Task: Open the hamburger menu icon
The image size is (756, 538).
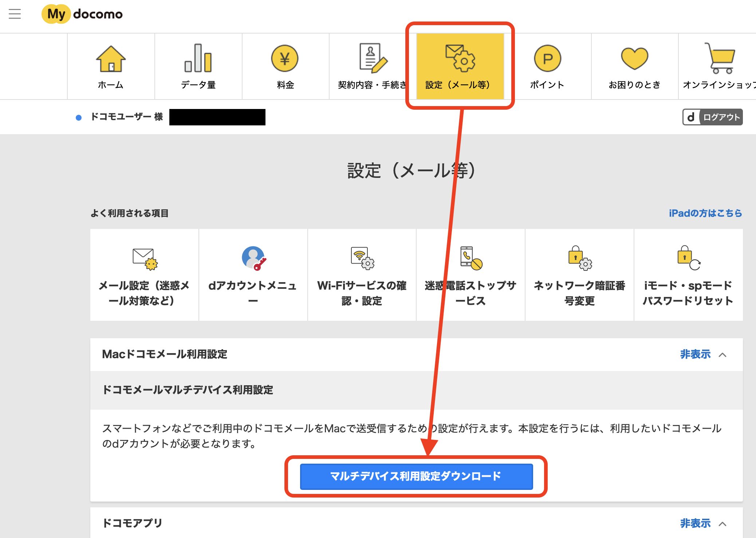Action: click(x=15, y=14)
